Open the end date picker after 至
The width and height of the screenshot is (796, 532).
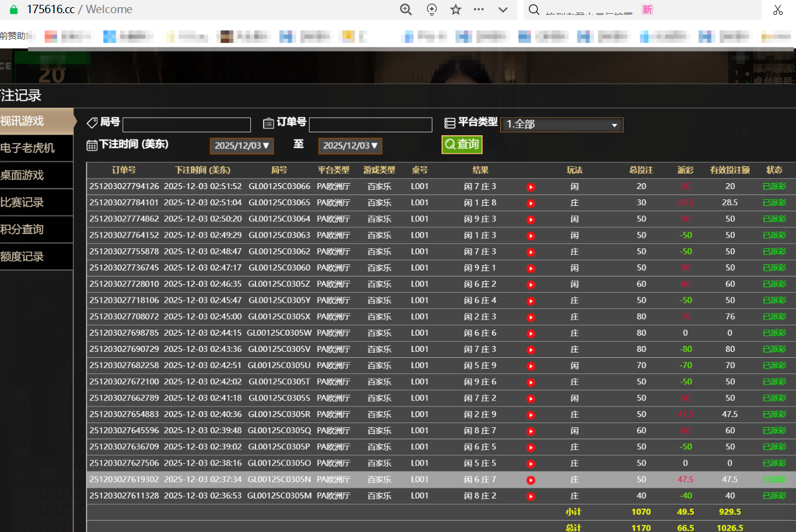[x=350, y=145]
